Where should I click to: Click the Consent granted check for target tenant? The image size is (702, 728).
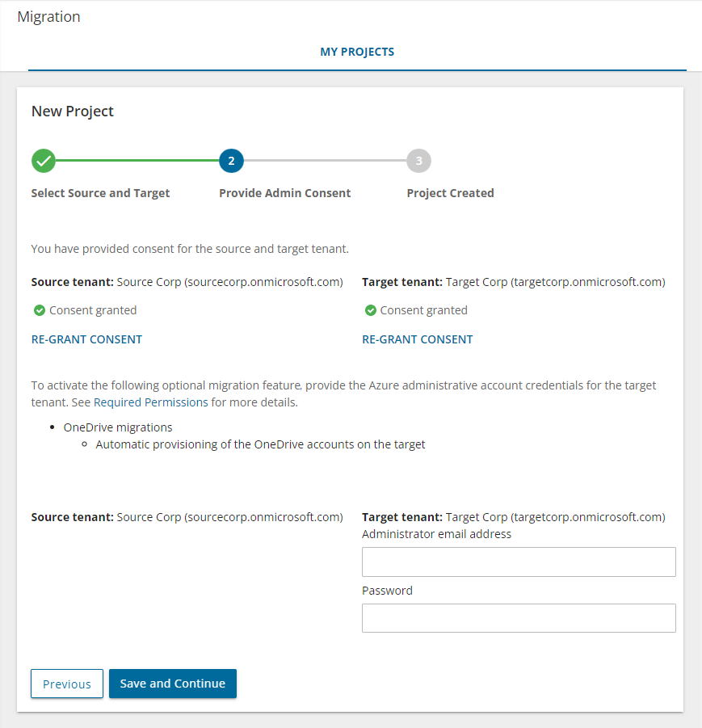[371, 310]
